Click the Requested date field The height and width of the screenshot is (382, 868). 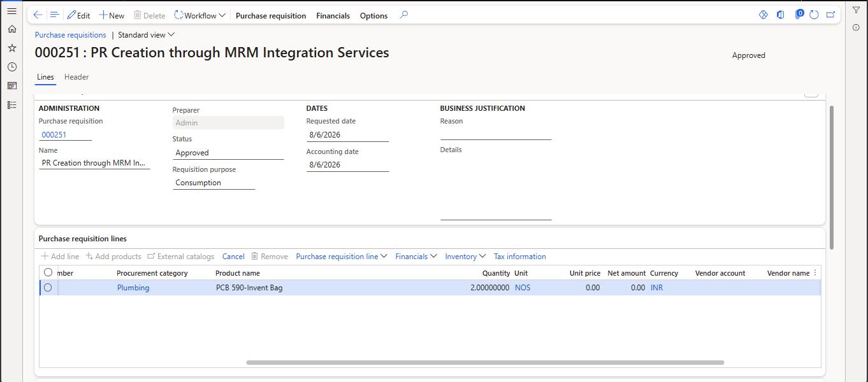point(347,135)
